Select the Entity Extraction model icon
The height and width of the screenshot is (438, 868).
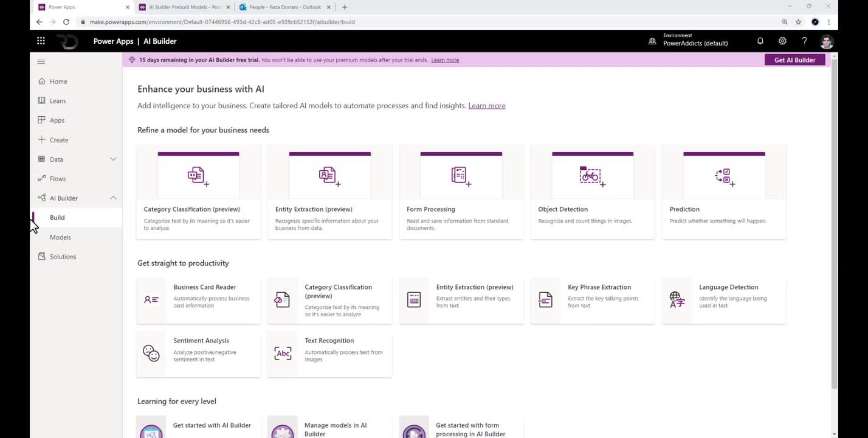(329, 176)
